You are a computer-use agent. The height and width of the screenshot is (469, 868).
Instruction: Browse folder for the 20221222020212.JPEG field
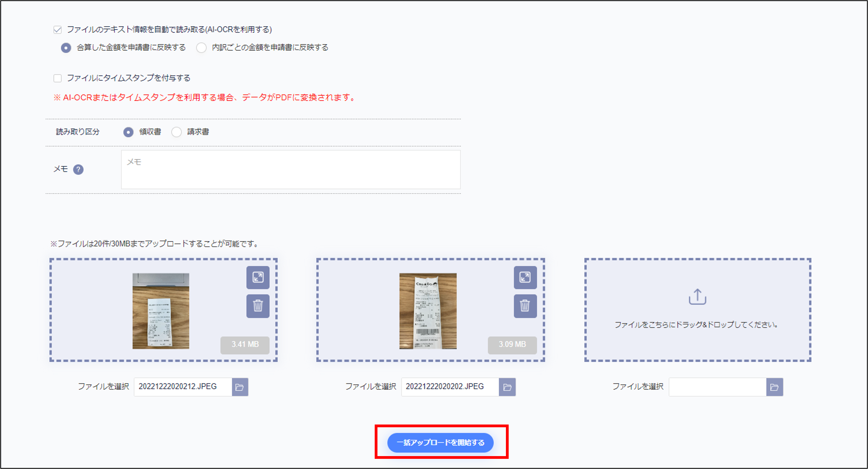(240, 387)
